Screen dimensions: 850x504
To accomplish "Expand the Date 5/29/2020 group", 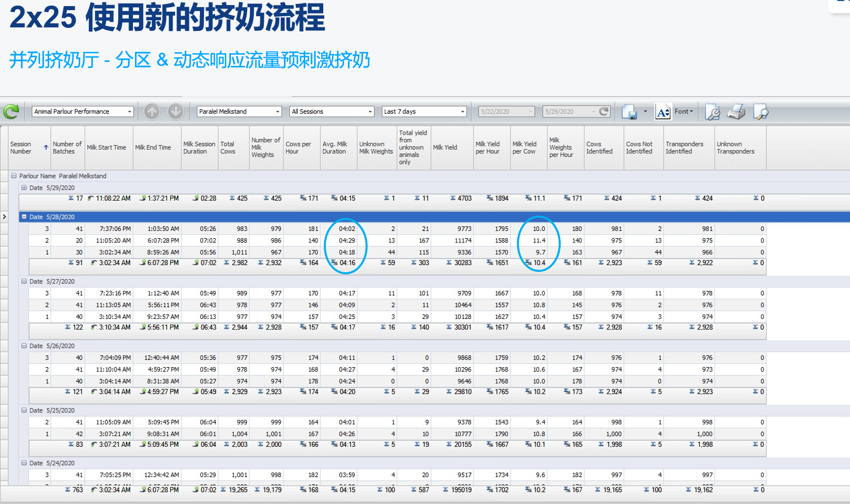I will point(24,188).
